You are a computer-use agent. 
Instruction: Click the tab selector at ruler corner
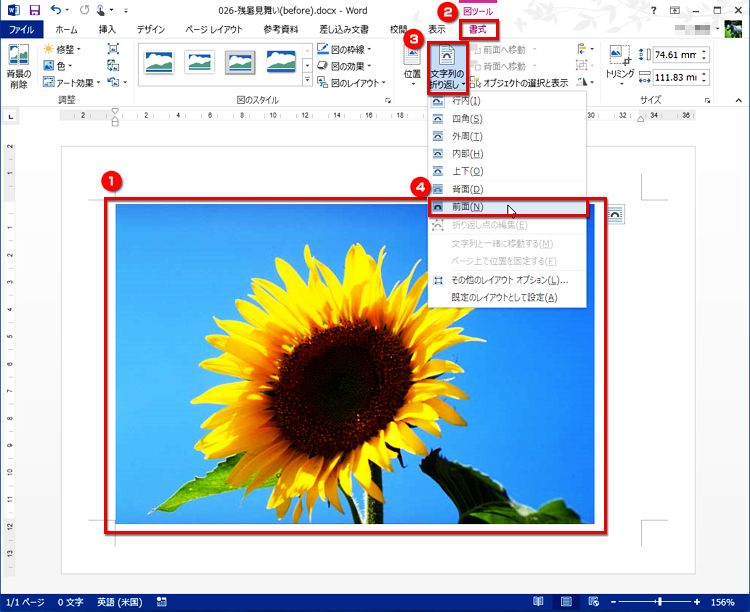click(11, 116)
